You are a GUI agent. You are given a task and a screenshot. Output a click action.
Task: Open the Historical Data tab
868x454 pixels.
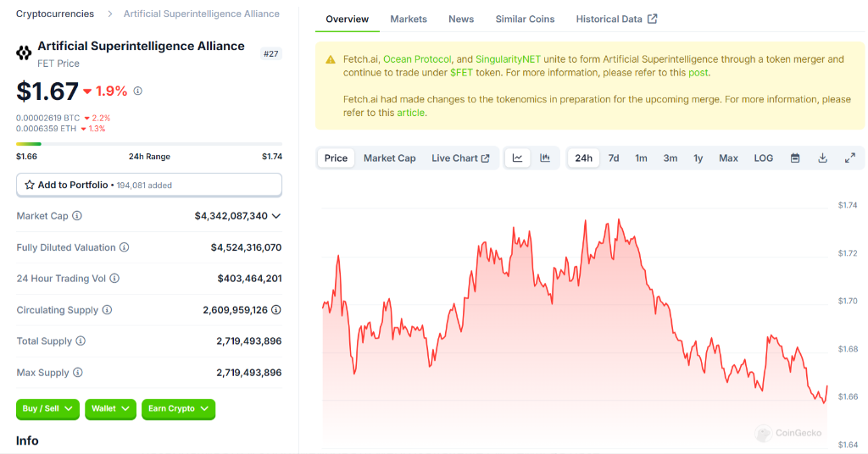pos(616,19)
